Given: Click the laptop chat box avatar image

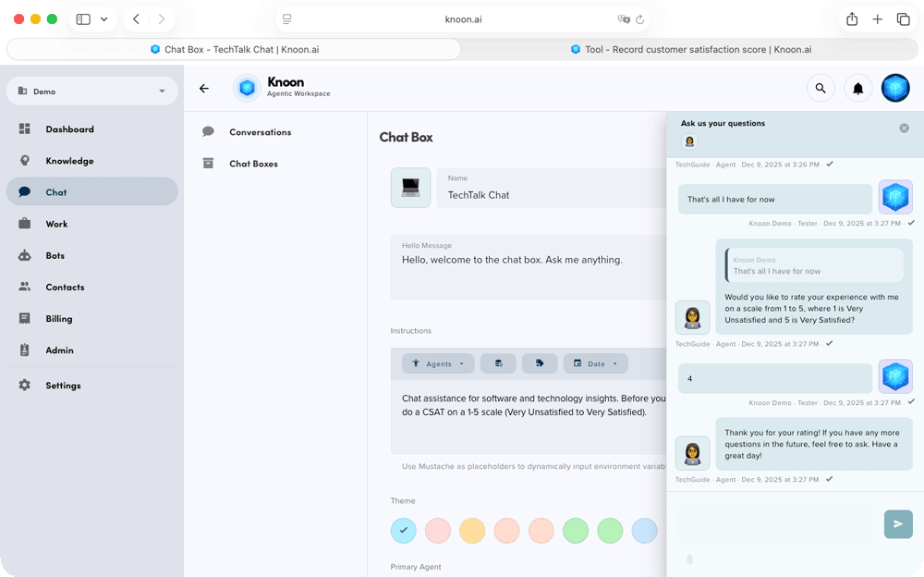Looking at the screenshot, I should 410,187.
